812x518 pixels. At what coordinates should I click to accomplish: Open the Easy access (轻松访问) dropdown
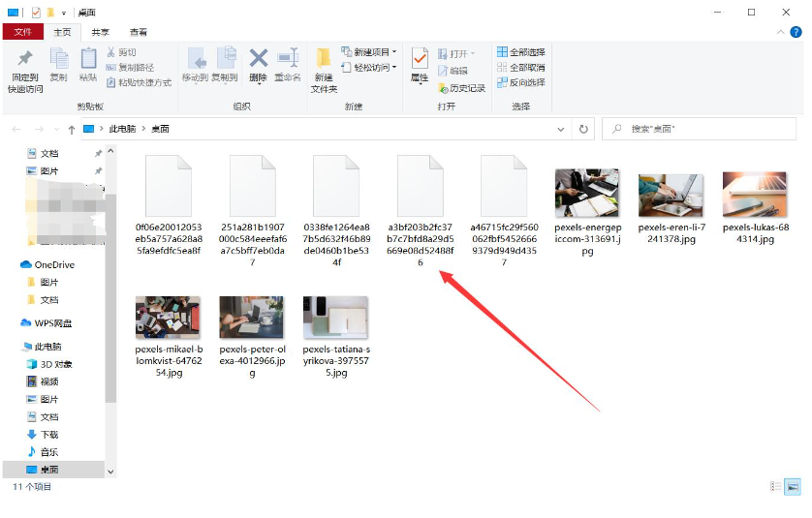pyautogui.click(x=369, y=67)
